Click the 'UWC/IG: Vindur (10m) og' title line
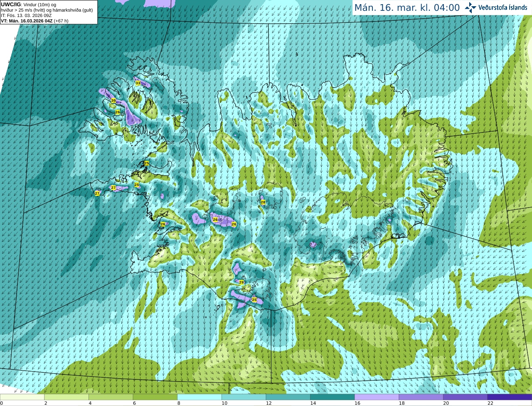The width and height of the screenshot is (532, 406). tap(29, 5)
